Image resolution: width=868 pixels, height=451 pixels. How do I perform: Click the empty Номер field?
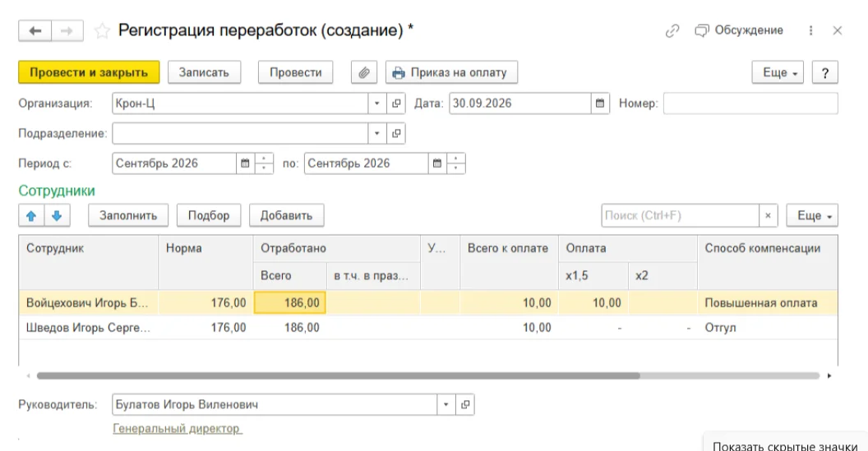(x=750, y=104)
